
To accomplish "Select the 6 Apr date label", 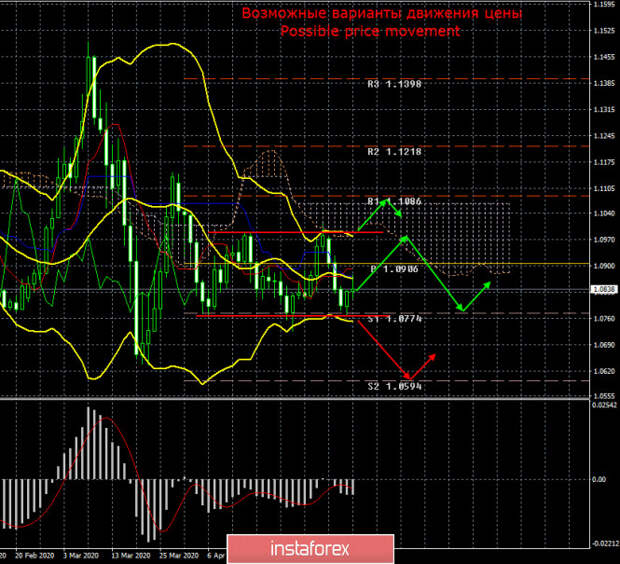I will pos(216,556).
